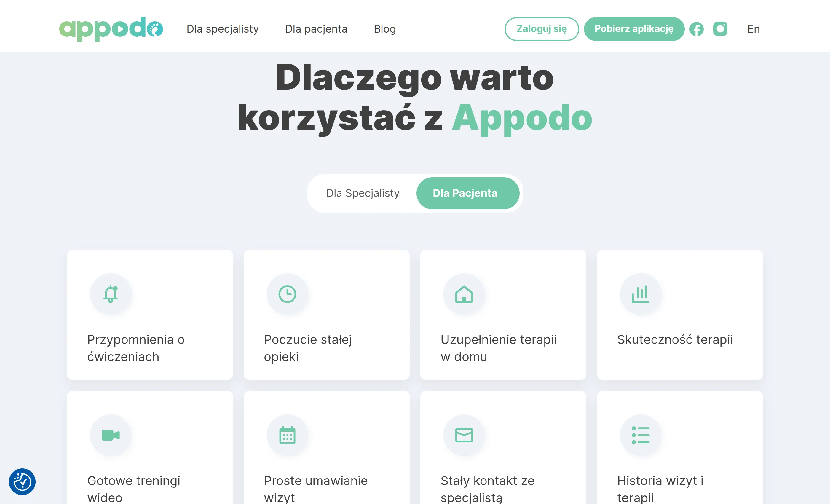Click the Appodo logo
The height and width of the screenshot is (504, 830).
point(111,29)
